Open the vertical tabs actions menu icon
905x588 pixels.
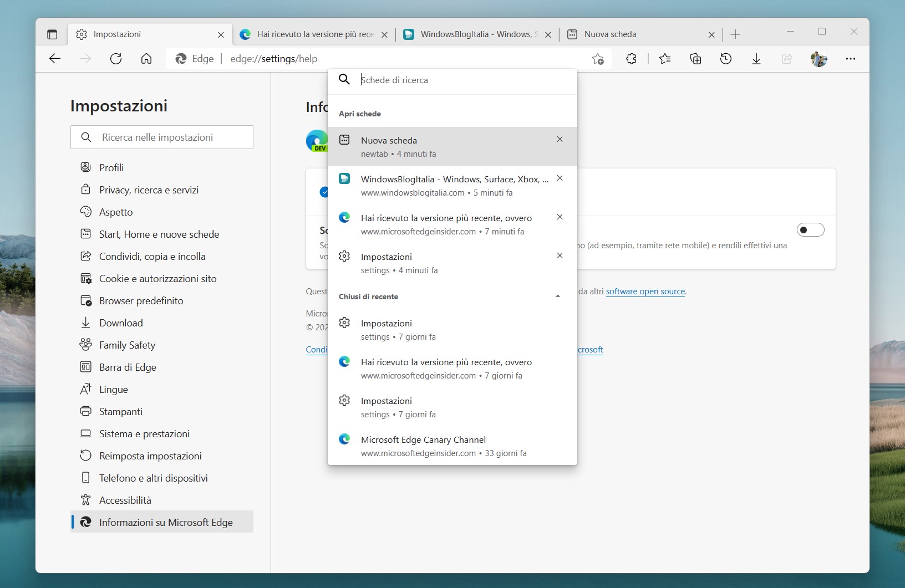click(x=52, y=34)
